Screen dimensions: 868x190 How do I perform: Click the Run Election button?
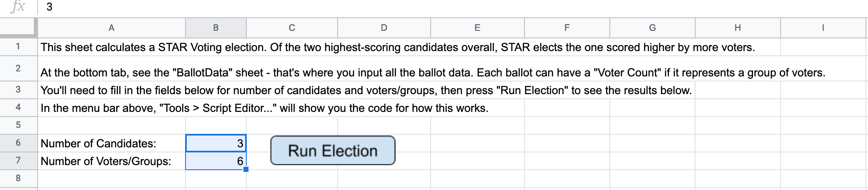333,150
